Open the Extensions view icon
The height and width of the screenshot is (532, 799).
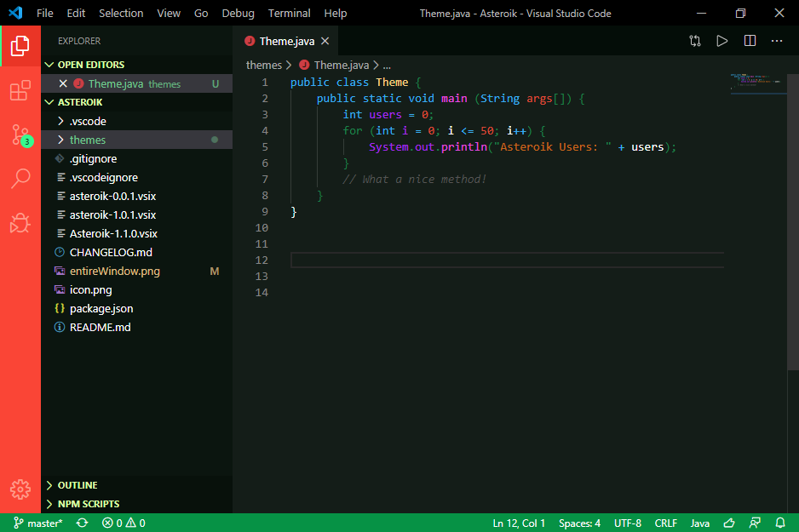[x=20, y=90]
